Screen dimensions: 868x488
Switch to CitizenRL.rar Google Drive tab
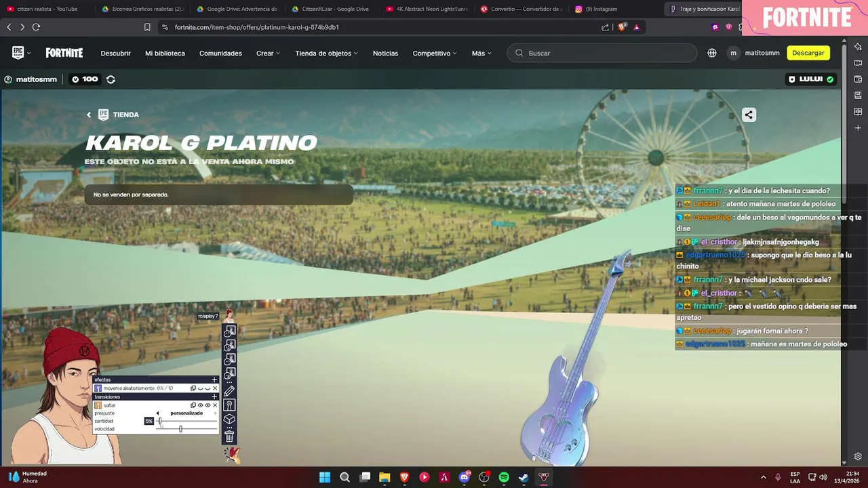[332, 9]
